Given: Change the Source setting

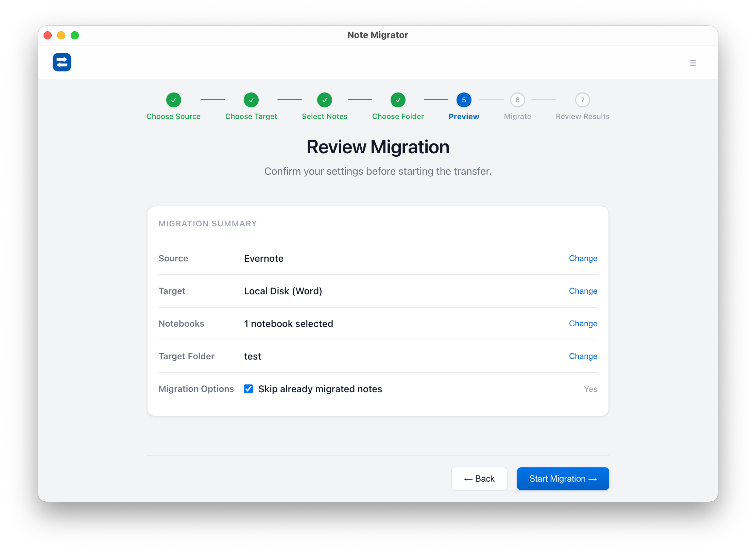Looking at the screenshot, I should [583, 258].
